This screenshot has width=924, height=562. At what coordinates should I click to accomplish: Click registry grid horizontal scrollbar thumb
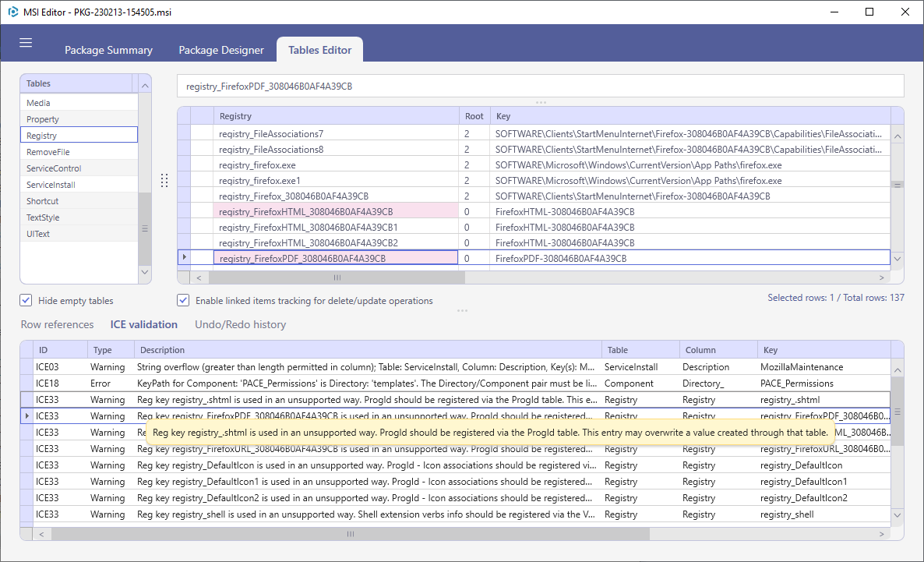coord(336,277)
